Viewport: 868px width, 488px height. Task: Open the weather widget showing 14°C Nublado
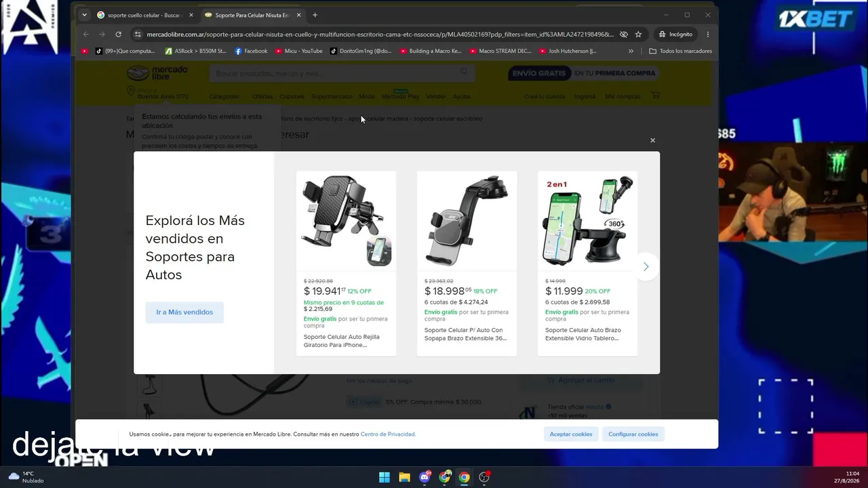click(26, 477)
